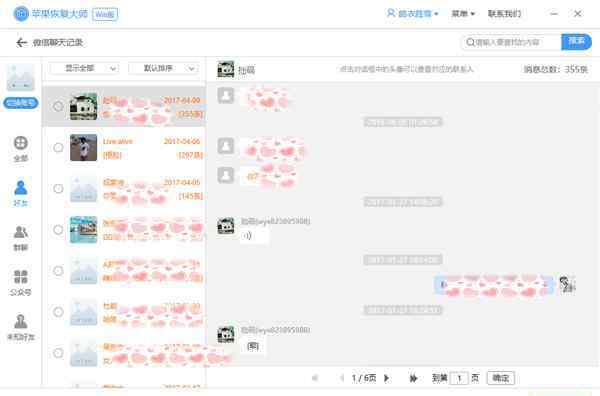Select radio button beside the teal building avatar

(58, 230)
